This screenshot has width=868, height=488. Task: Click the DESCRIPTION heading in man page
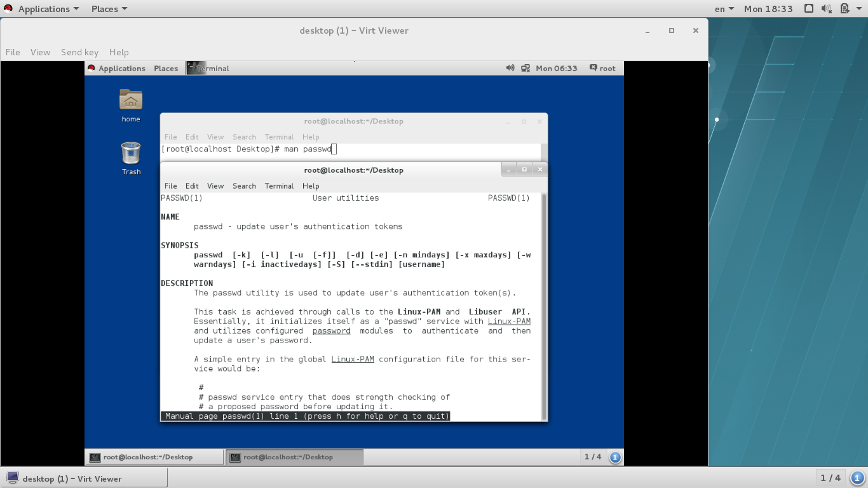[187, 283]
